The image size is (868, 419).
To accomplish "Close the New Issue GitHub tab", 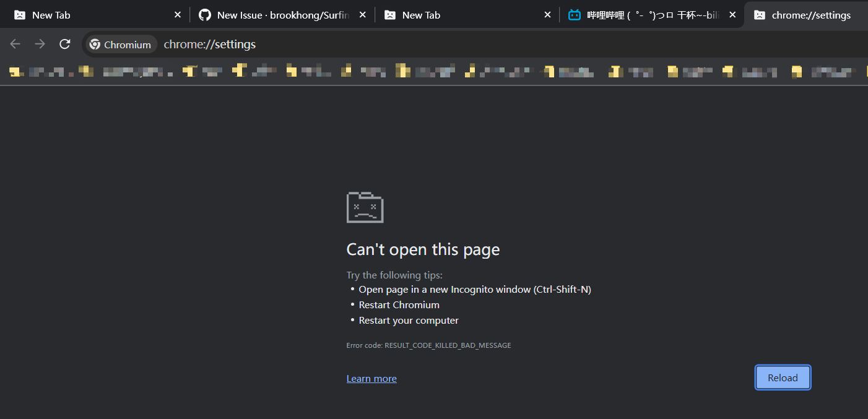I will pyautogui.click(x=362, y=14).
